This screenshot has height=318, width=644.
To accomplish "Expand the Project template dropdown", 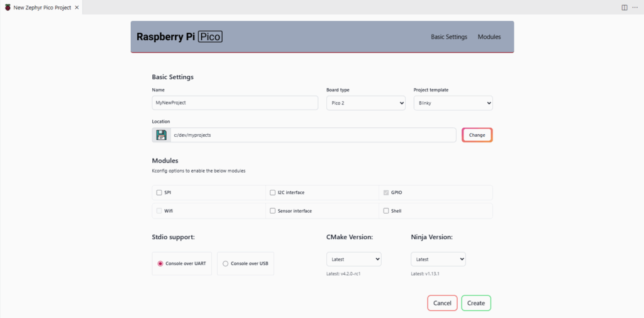I will click(x=453, y=103).
